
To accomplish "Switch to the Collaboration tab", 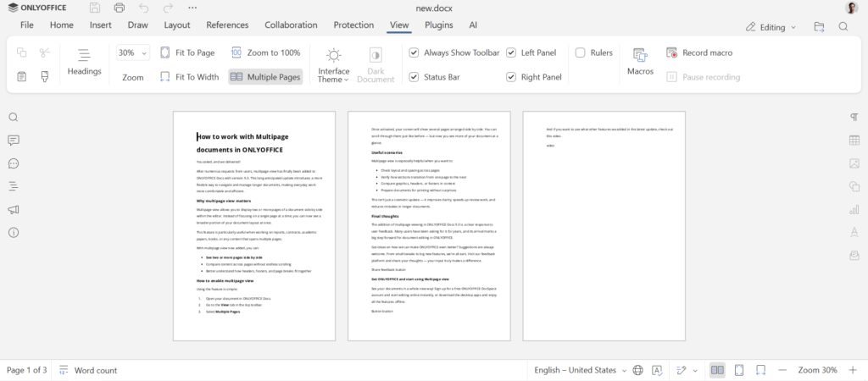I will [x=292, y=25].
